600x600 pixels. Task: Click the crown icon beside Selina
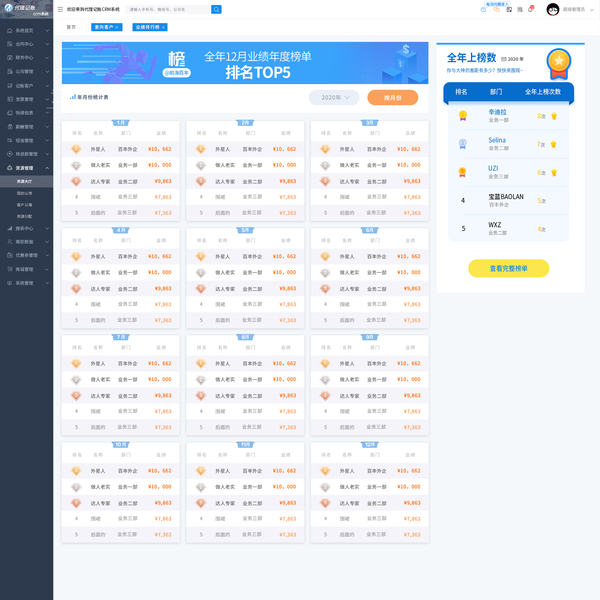[553, 145]
